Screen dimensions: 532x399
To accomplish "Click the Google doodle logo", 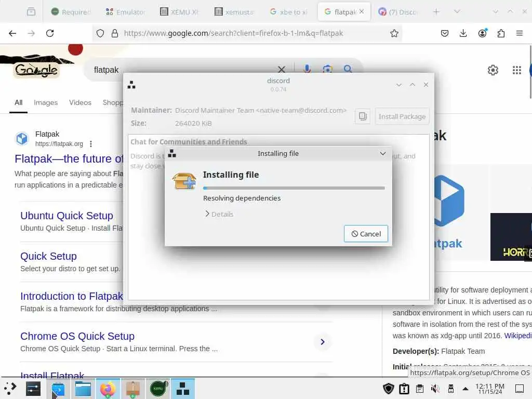I will [37, 70].
